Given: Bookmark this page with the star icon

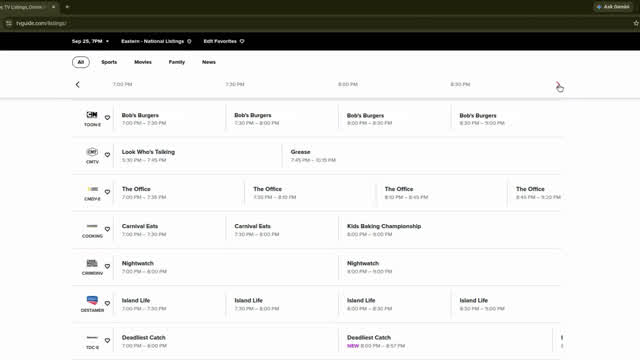Looking at the screenshot, I should pos(636,23).
